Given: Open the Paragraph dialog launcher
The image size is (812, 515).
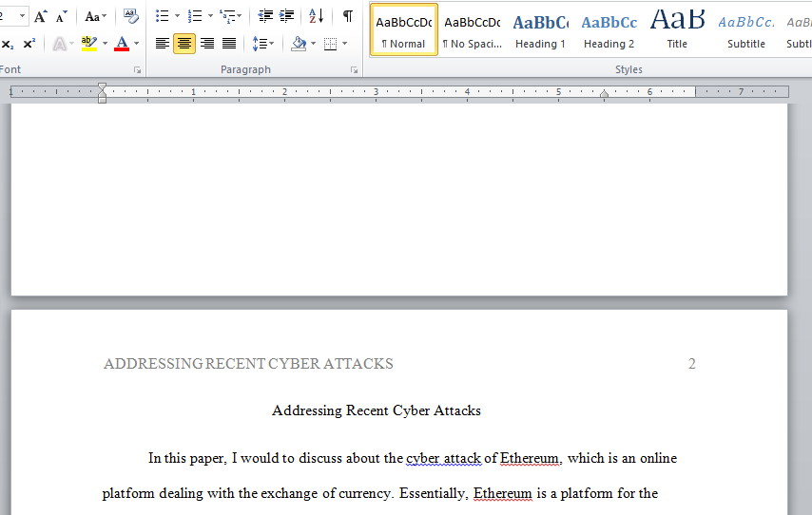Looking at the screenshot, I should click(355, 70).
